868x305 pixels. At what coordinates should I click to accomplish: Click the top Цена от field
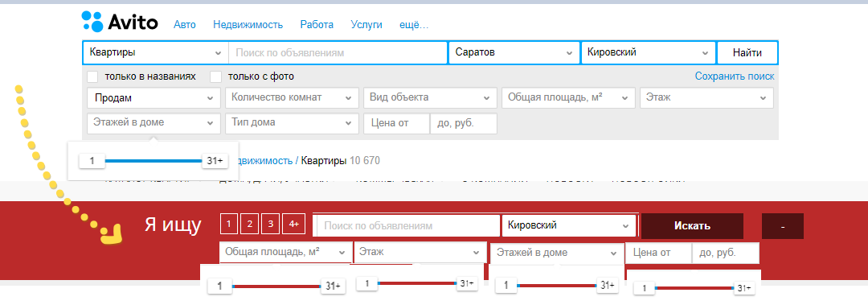pyautogui.click(x=396, y=123)
